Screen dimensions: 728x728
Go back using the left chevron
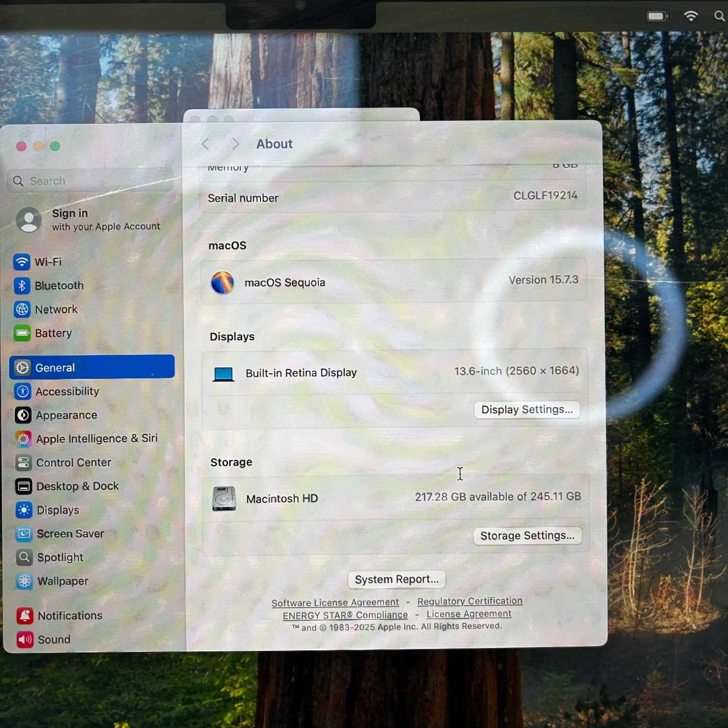(x=206, y=144)
